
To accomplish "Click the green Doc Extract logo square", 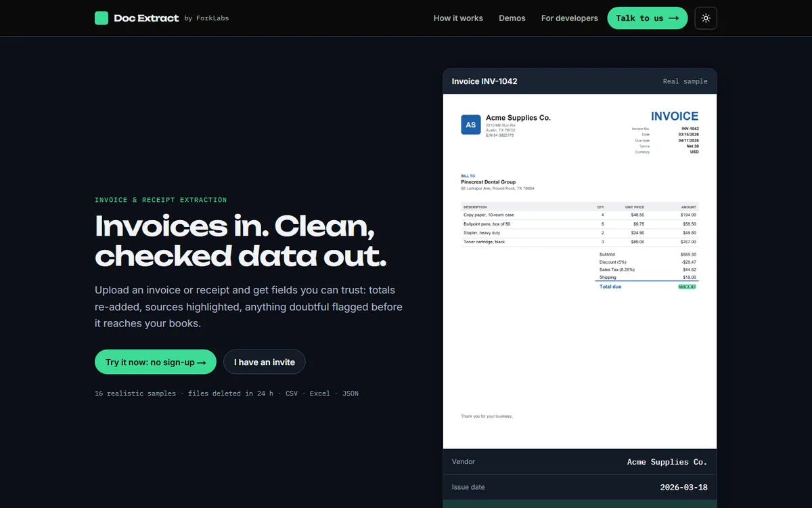I will pos(101,18).
